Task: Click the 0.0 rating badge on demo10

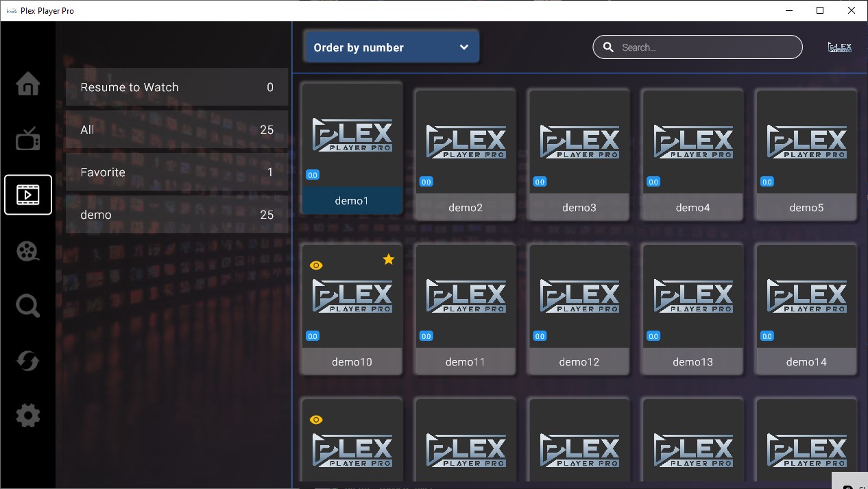Action: 313,336
